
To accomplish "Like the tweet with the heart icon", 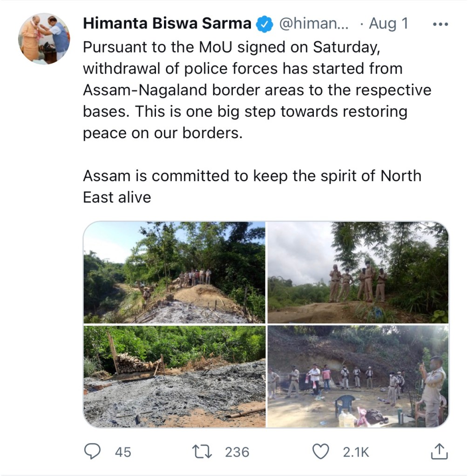I will pyautogui.click(x=320, y=451).
